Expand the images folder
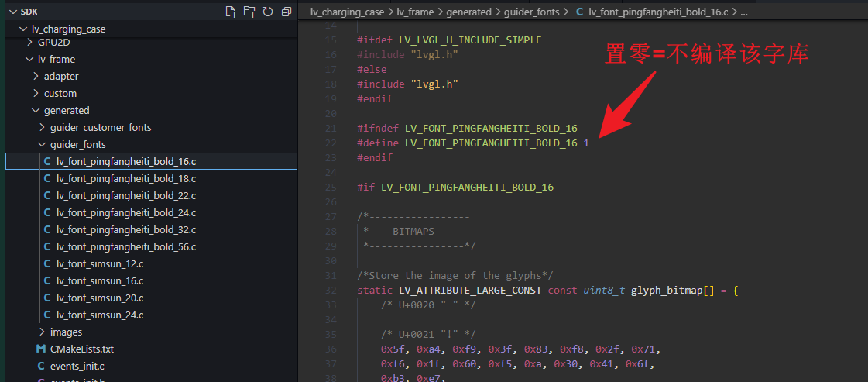The width and height of the screenshot is (868, 382). point(42,332)
